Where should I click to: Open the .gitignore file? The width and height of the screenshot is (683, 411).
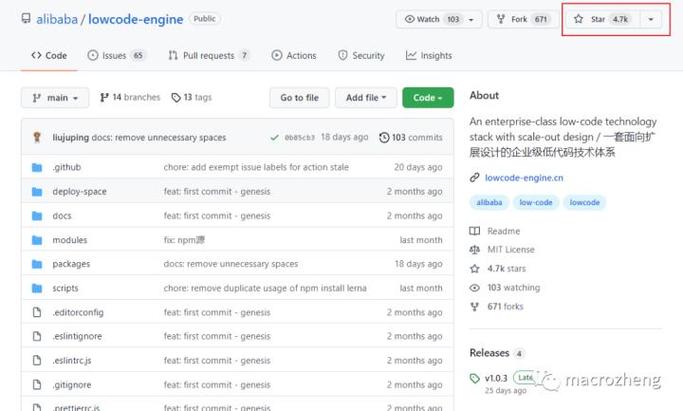[x=72, y=385]
